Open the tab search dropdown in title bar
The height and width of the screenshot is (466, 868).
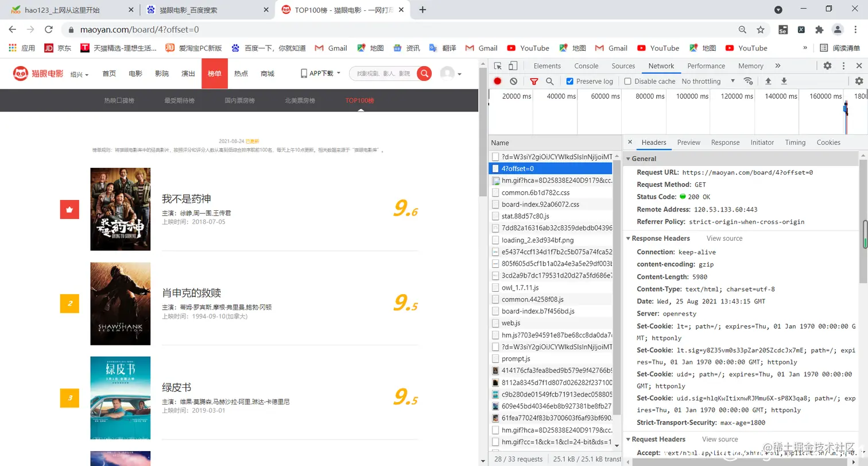(778, 10)
